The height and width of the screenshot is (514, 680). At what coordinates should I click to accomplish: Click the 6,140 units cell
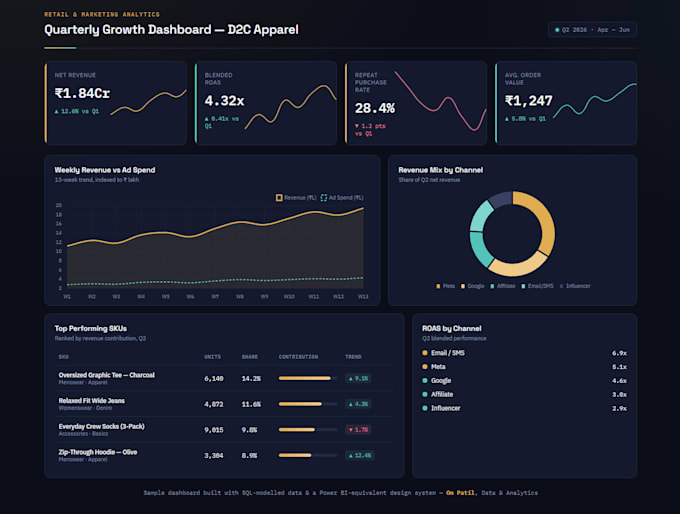click(x=214, y=379)
